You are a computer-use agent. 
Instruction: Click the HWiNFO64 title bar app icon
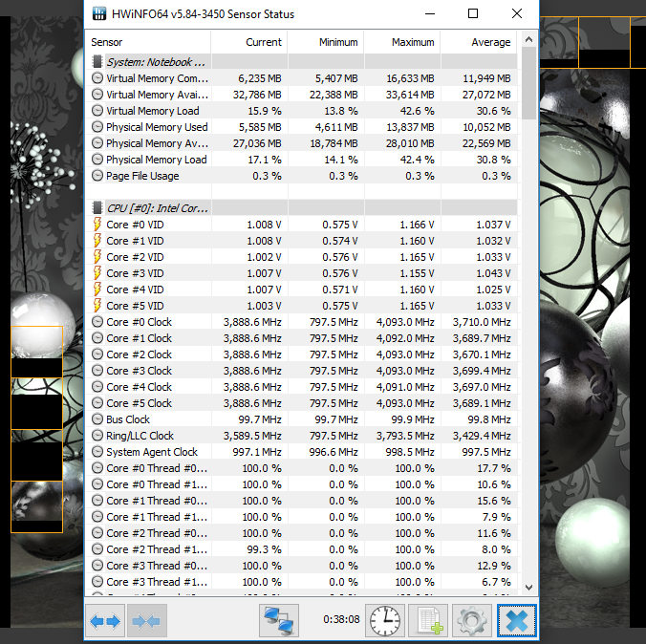(98, 13)
